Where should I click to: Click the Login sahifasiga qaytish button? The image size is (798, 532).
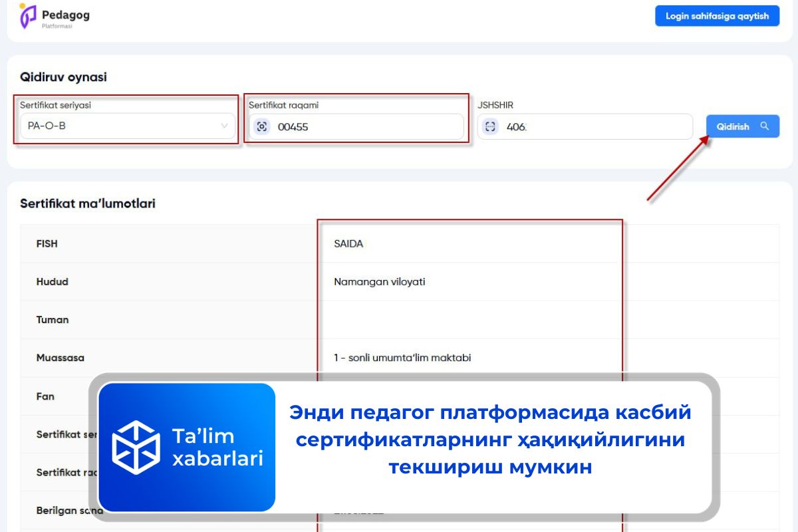(717, 15)
